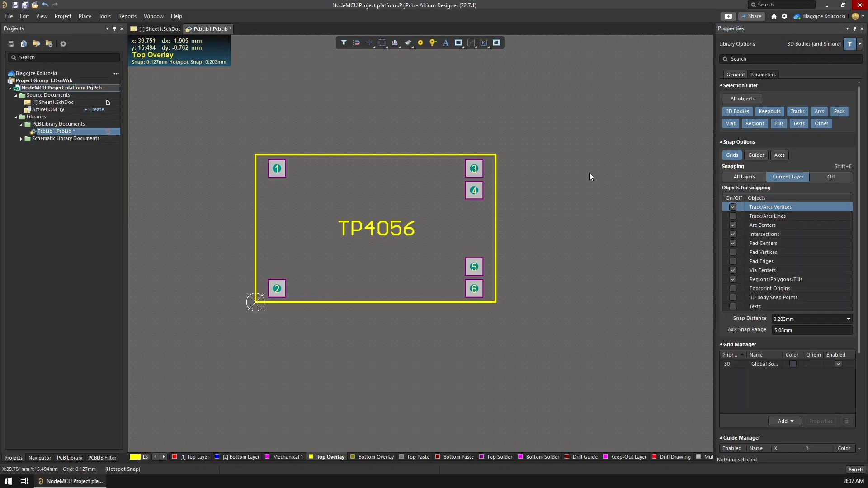
Task: Switch to the Parameters tab
Action: click(x=763, y=74)
